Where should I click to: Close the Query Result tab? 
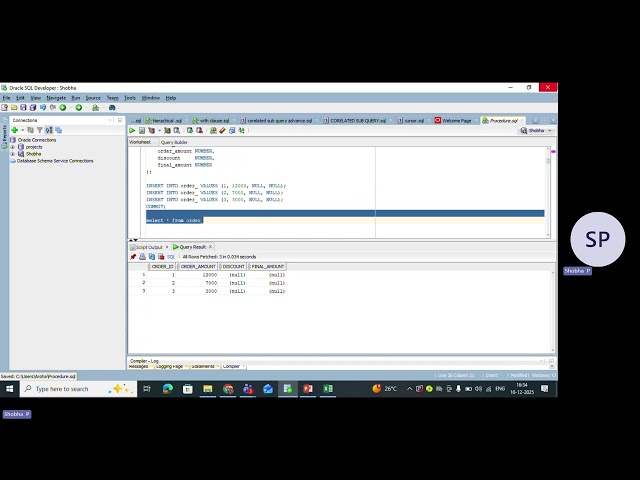(x=211, y=247)
